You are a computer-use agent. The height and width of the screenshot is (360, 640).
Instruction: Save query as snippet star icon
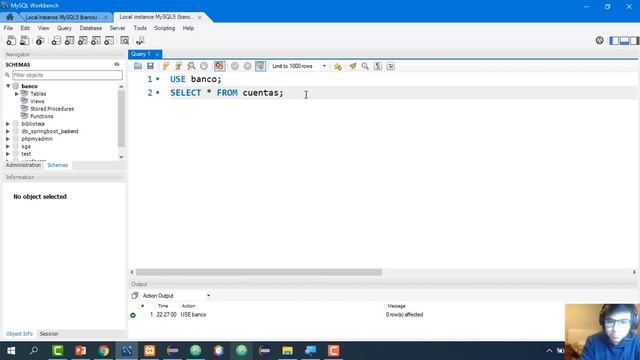coord(338,66)
